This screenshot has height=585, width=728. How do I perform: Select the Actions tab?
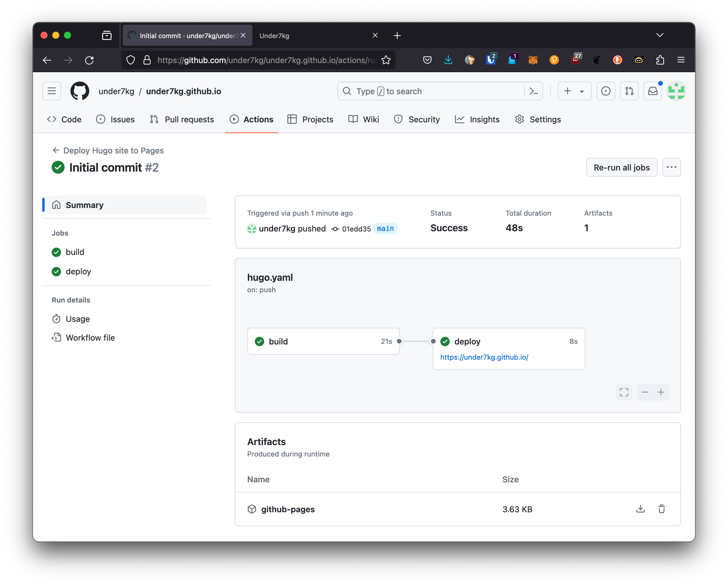[252, 119]
